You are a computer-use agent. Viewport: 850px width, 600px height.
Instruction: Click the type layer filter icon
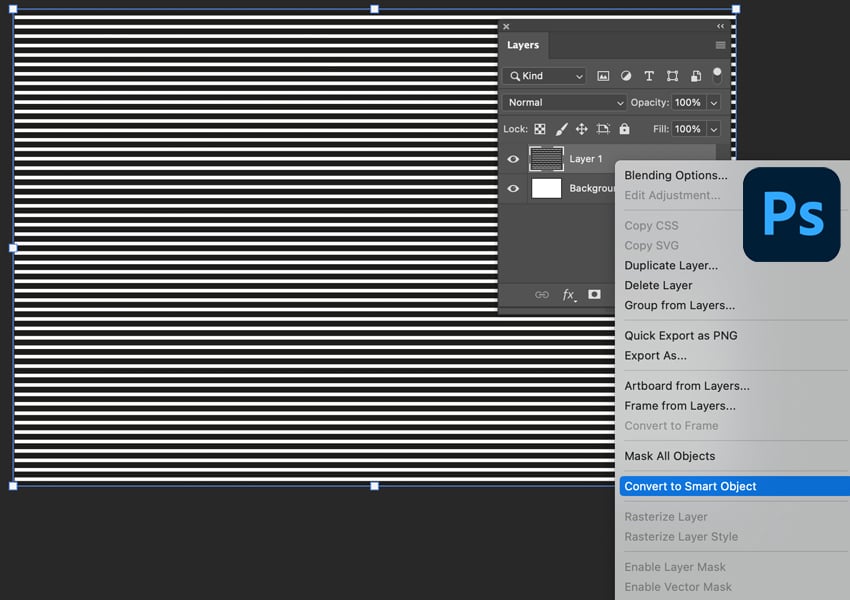coord(649,76)
